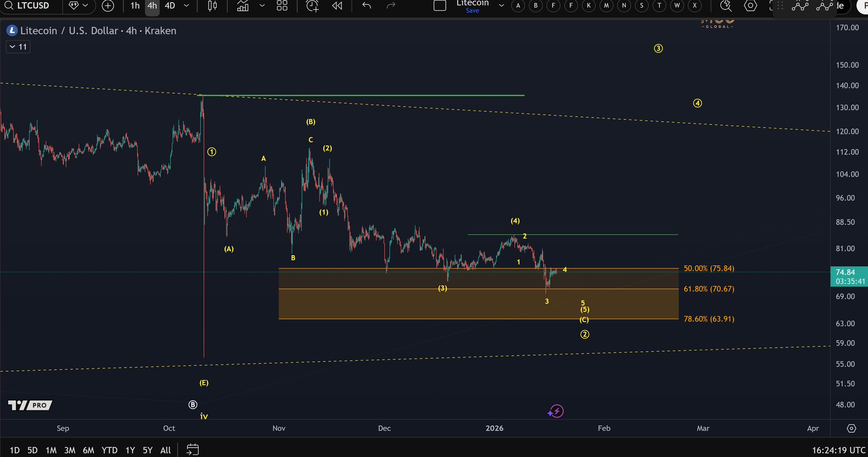
Task: Set date range to 6M
Action: 88,450
